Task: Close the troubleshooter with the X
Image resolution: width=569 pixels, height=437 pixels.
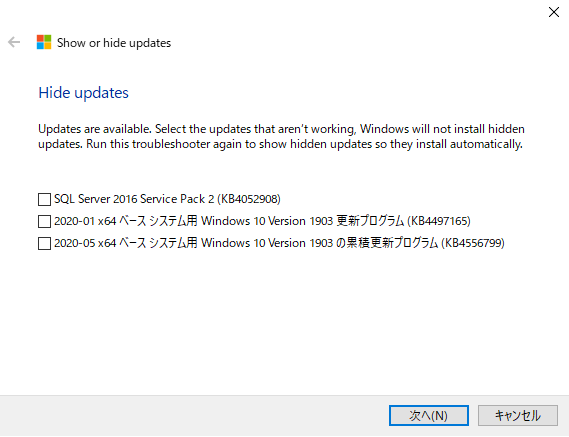Action: [x=554, y=12]
